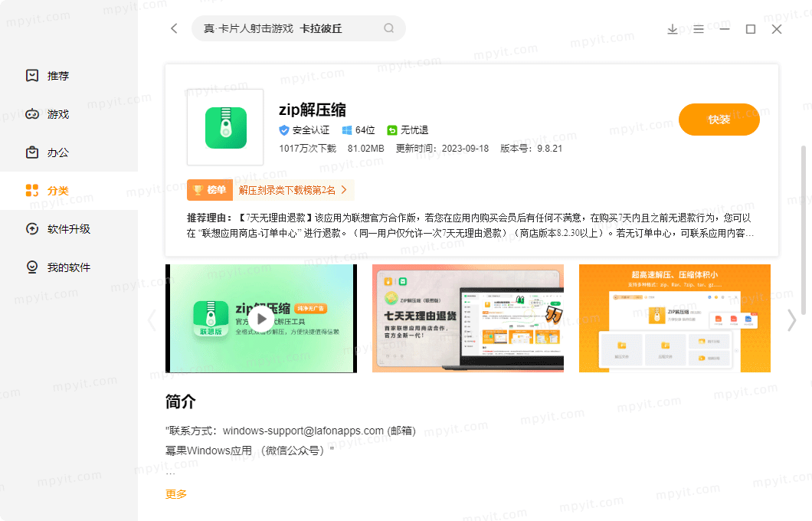812x521 pixels.
Task: Open 解压刻录类下载榜第2名 ranking link
Action: click(287, 190)
